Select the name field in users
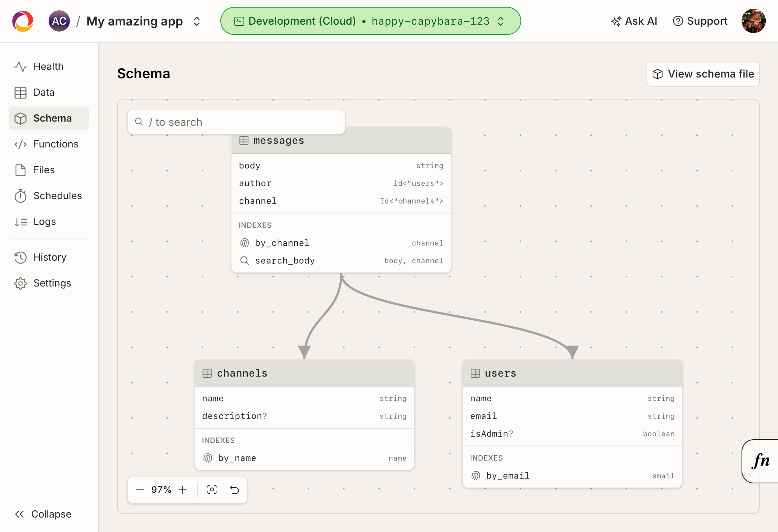Screen dimensions: 778x532 pos(572,399)
